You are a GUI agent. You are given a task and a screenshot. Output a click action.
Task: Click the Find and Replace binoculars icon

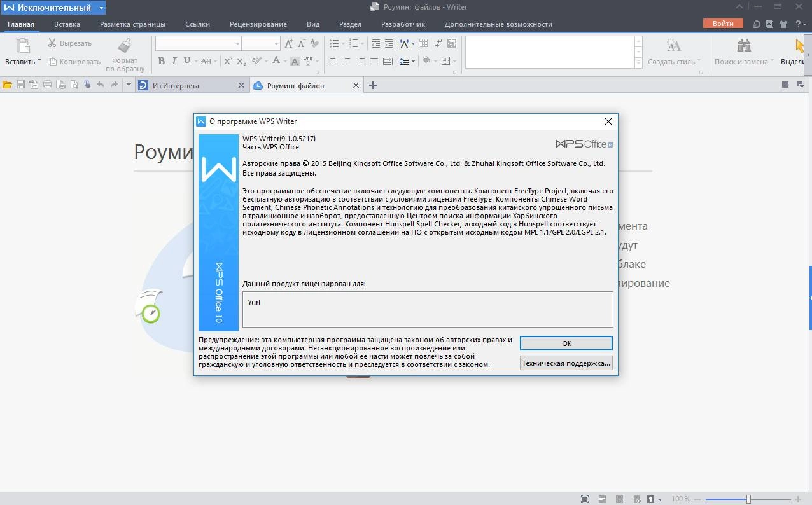(x=743, y=46)
